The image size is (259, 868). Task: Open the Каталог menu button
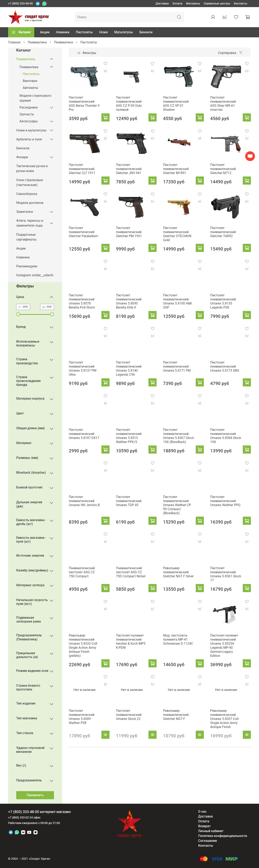click(x=21, y=32)
